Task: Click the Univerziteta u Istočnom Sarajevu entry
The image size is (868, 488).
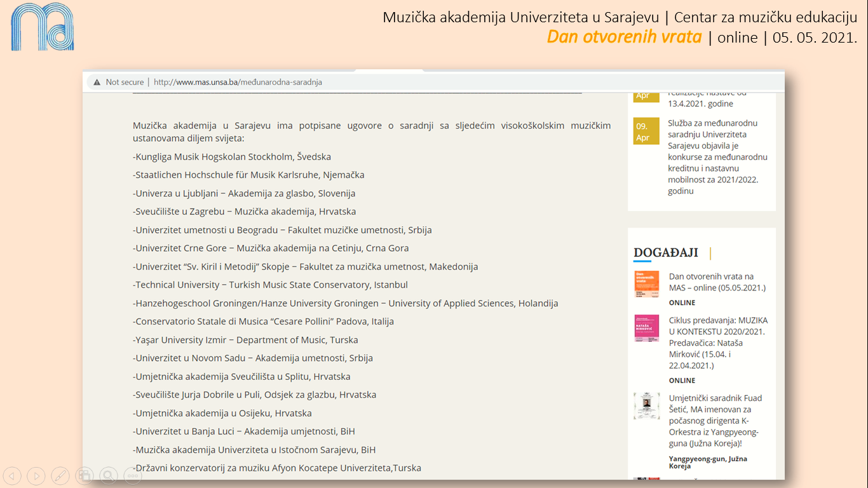Action: click(x=254, y=450)
